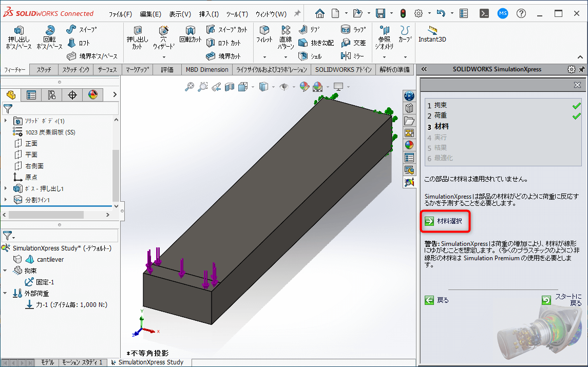Image resolution: width=588 pixels, height=367 pixels.
Task: Click the edit appearance colored ball icon
Action: 304,87
